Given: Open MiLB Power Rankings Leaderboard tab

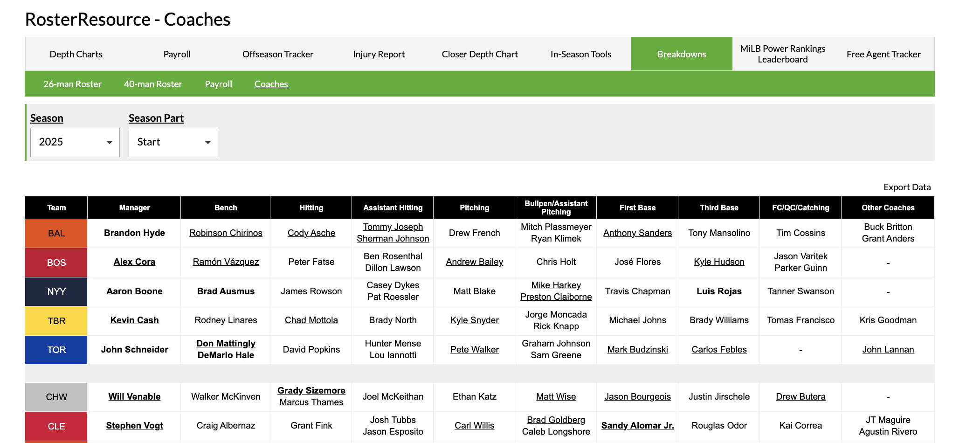Looking at the screenshot, I should pyautogui.click(x=782, y=54).
